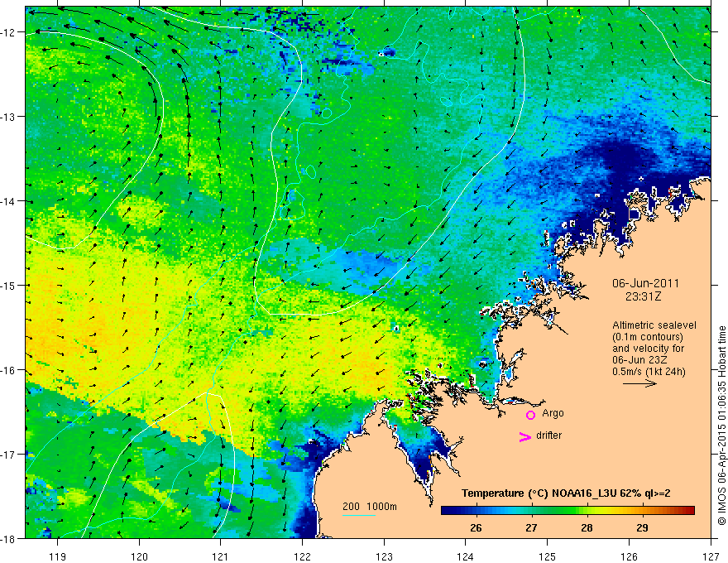
Task: Click the '200 1000m' depth contour label
Action: point(370,507)
